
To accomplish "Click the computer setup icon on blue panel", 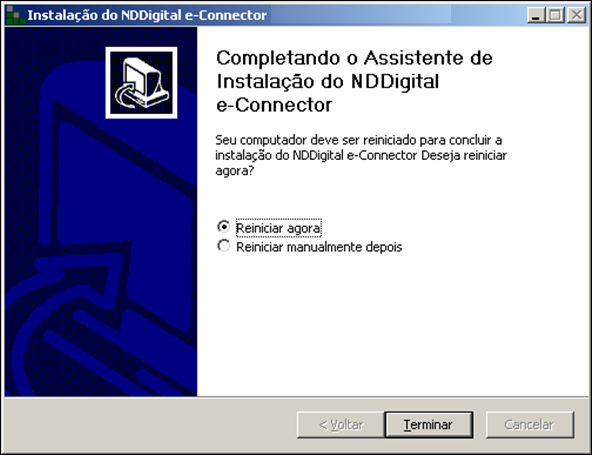I will tap(141, 83).
